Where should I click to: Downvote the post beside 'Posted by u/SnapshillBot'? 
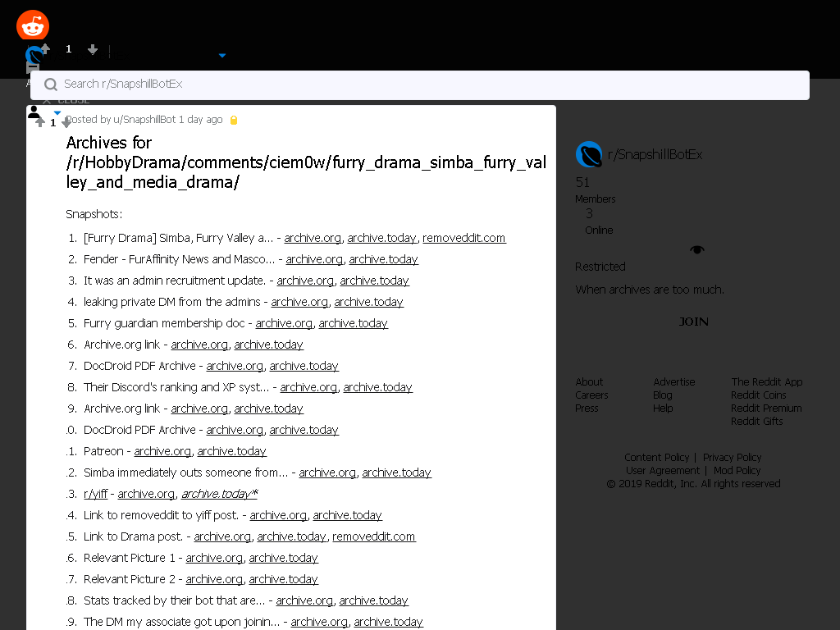(x=66, y=123)
